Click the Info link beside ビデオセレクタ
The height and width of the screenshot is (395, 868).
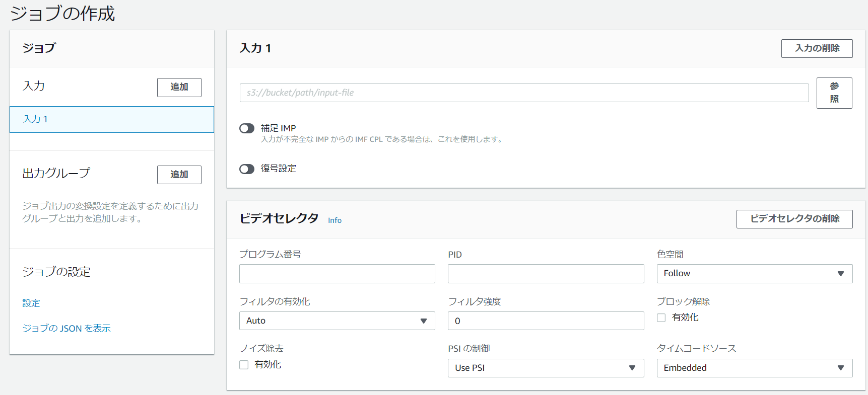click(335, 220)
